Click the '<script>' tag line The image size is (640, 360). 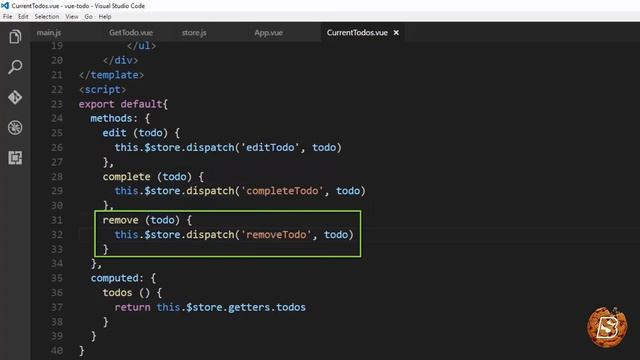[x=102, y=90]
